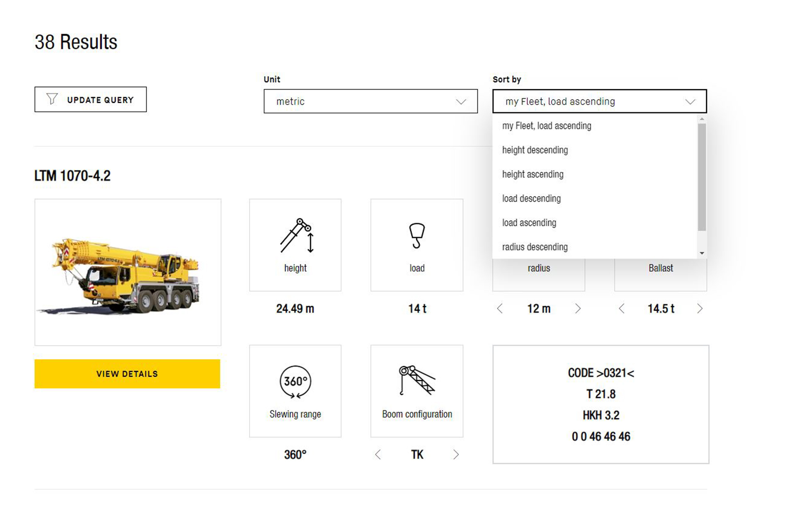Switch boom configuration with arrow after TK

click(456, 455)
